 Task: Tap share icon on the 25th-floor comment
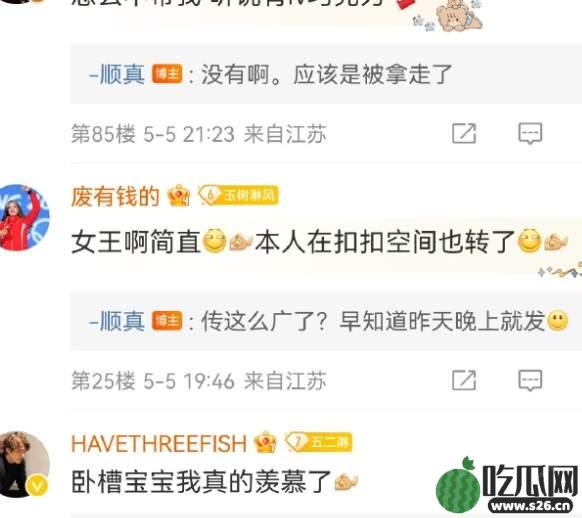(x=464, y=380)
